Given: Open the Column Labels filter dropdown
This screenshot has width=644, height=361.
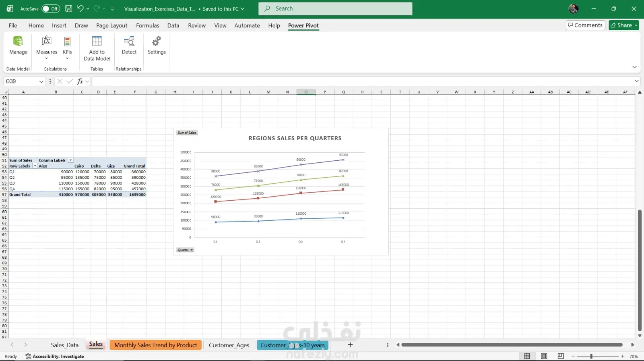Looking at the screenshot, I should pyautogui.click(x=70, y=160).
